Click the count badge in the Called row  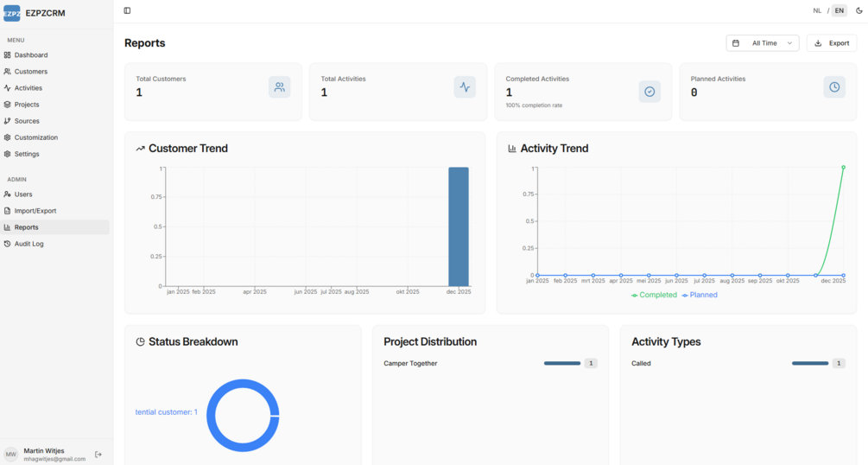pyautogui.click(x=839, y=364)
